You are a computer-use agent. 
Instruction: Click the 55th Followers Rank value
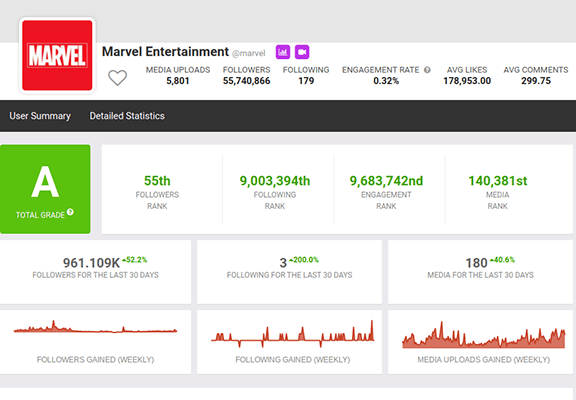pos(157,181)
